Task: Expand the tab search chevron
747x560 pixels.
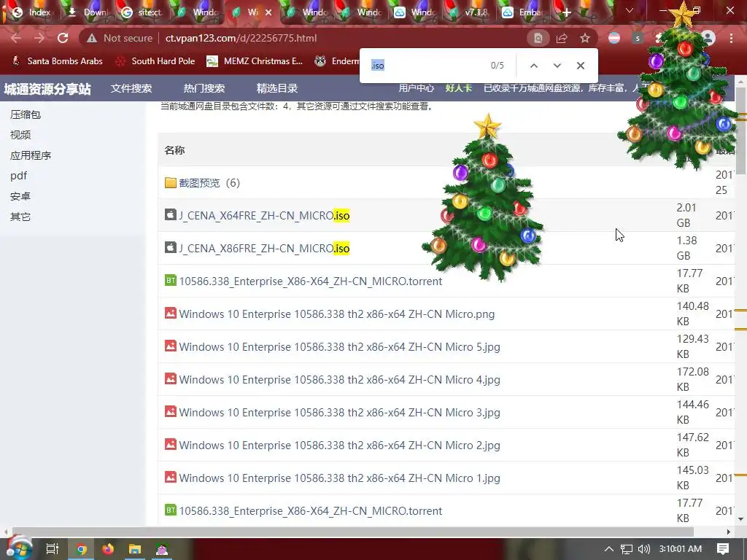Action: (x=630, y=10)
